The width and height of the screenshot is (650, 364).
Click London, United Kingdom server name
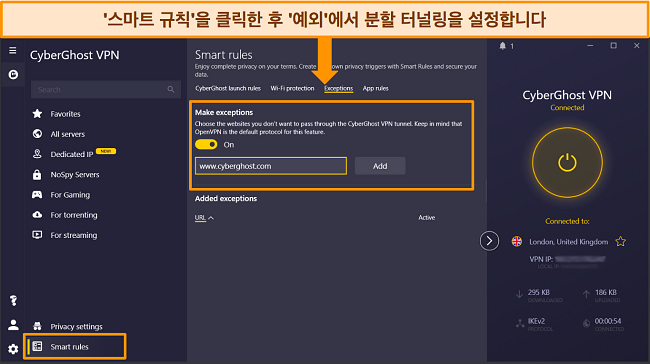568,242
